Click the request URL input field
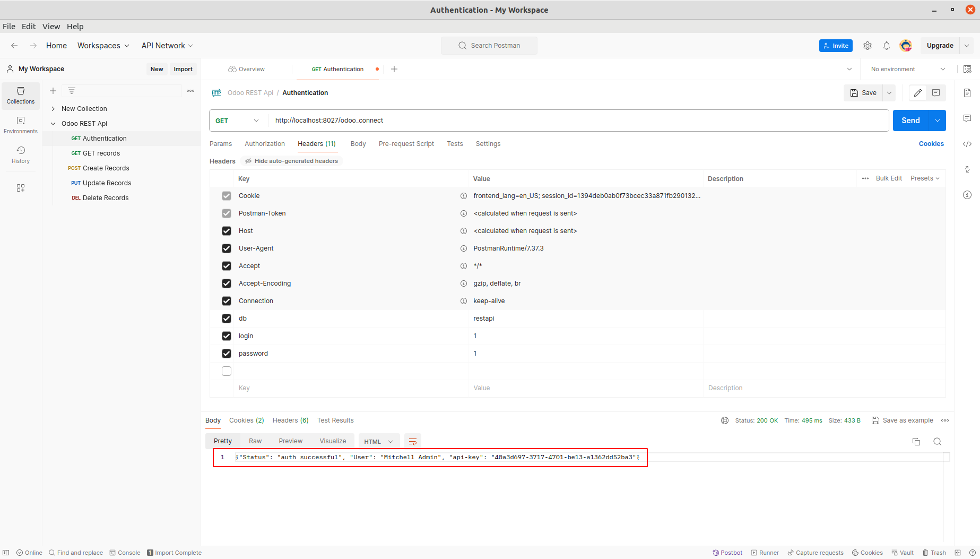The height and width of the screenshot is (559, 980). pyautogui.click(x=578, y=121)
